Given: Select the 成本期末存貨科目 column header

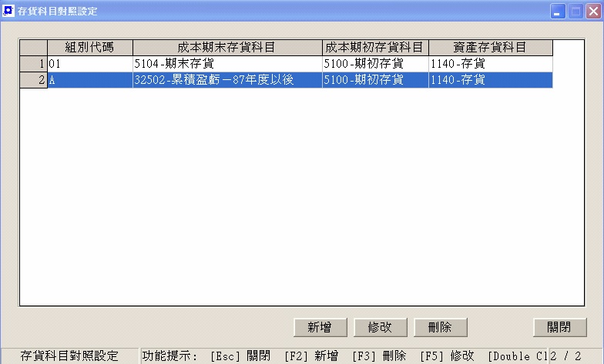Looking at the screenshot, I should coord(227,48).
